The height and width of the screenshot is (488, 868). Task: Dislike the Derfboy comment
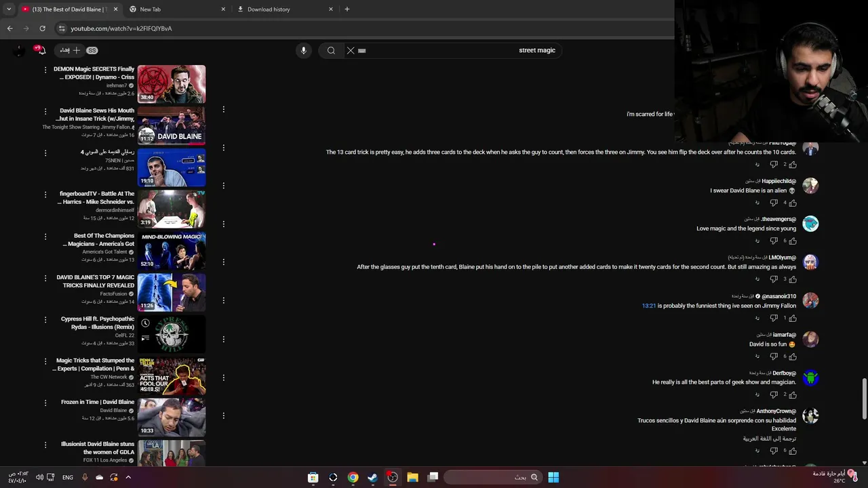(x=774, y=394)
